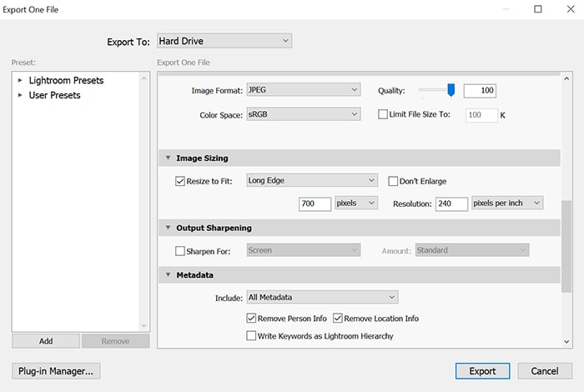The width and height of the screenshot is (584, 392).
Task: Enable Limit File Size To checkbox
Action: (x=382, y=114)
